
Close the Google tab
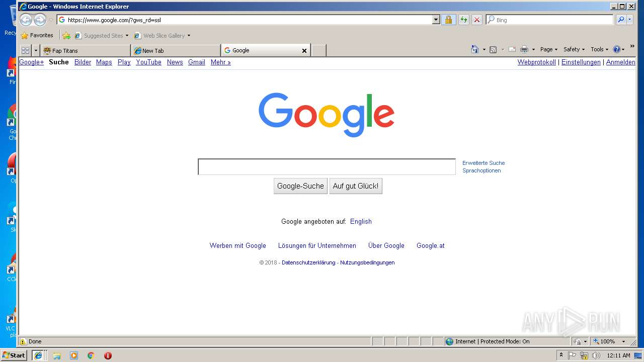point(304,50)
